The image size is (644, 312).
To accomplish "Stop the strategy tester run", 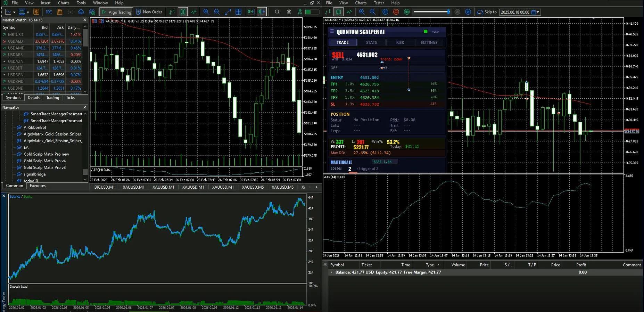I will [x=396, y=12].
